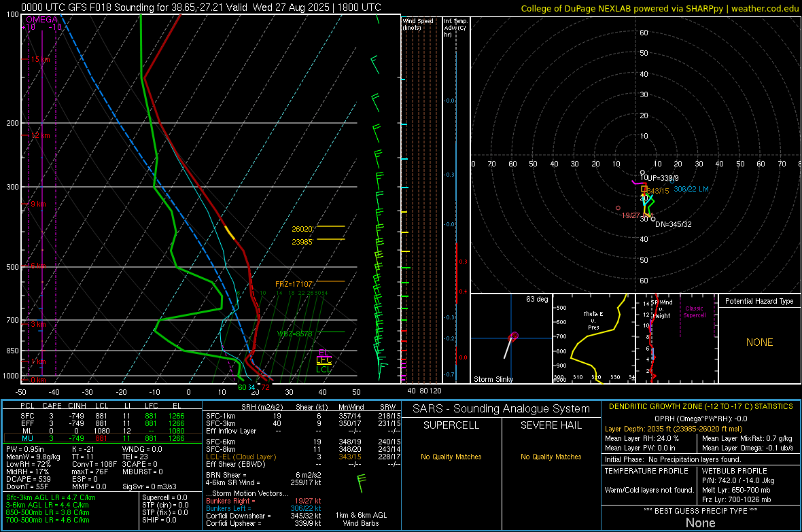
Task: Click the Inf. Temp. Adv. panel header
Action: pyautogui.click(x=455, y=28)
